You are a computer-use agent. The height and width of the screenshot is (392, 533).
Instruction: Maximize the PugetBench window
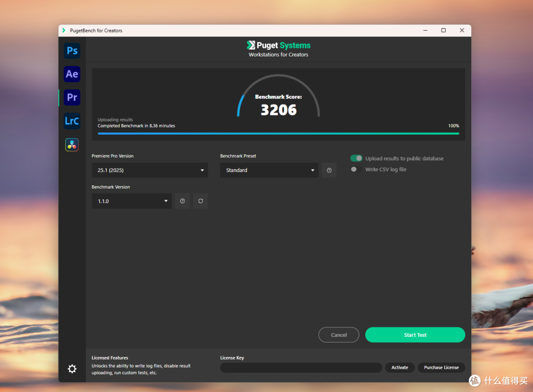[443, 30]
